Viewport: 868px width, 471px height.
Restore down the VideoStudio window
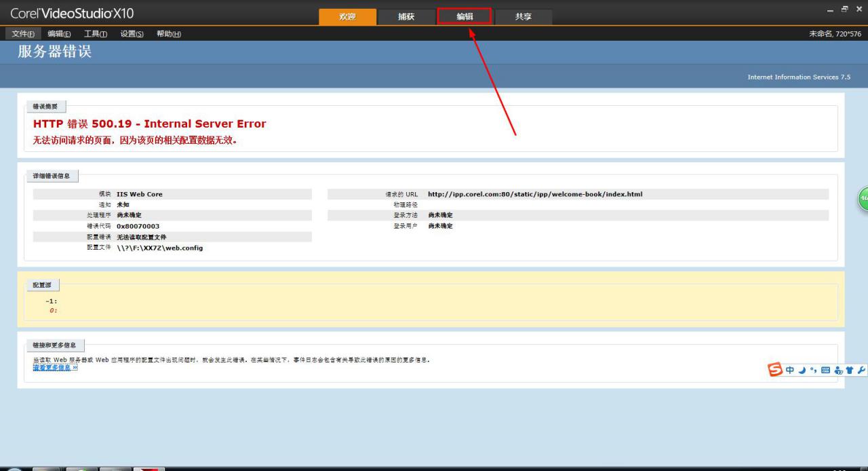coord(846,9)
